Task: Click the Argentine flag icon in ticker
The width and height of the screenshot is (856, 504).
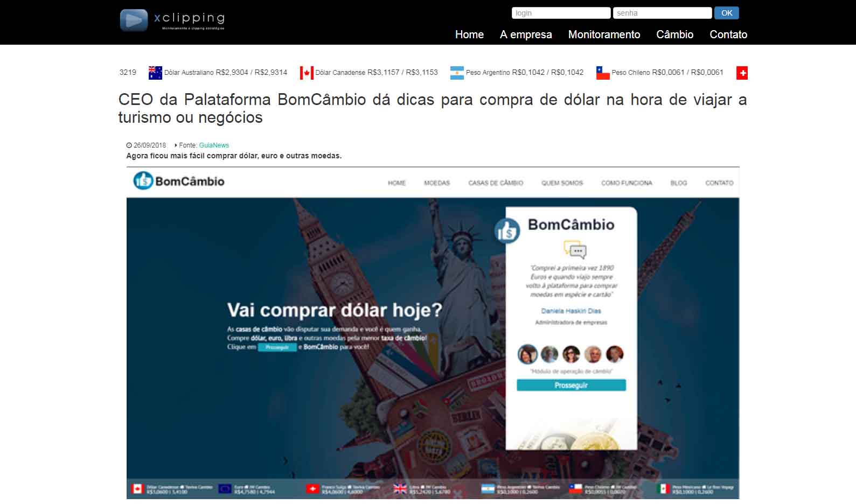Action: tap(457, 73)
